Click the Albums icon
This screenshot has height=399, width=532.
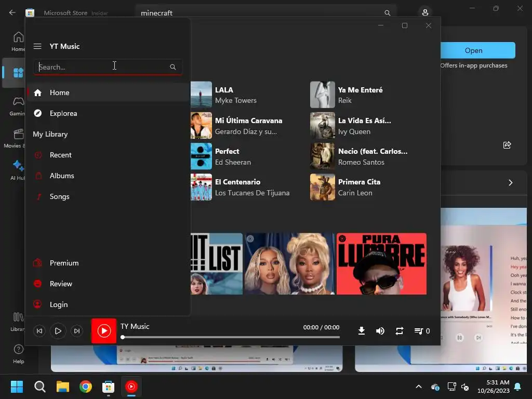point(38,176)
